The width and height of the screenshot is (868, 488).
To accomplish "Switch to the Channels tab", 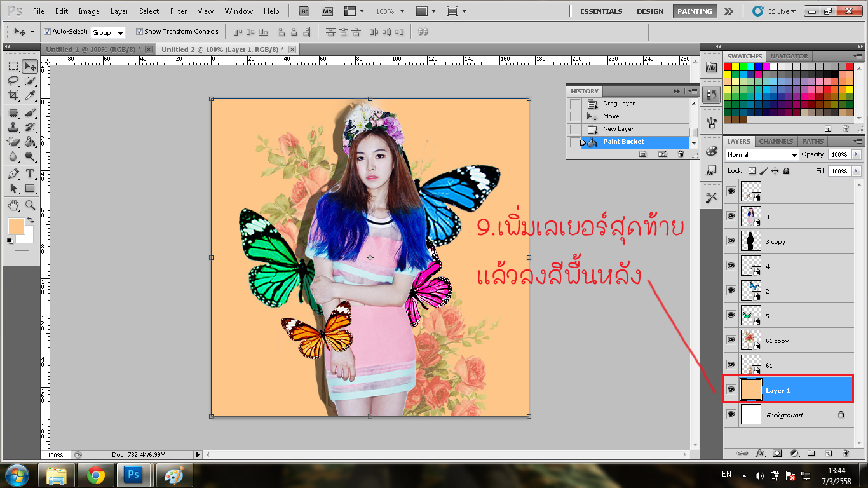I will [x=776, y=141].
